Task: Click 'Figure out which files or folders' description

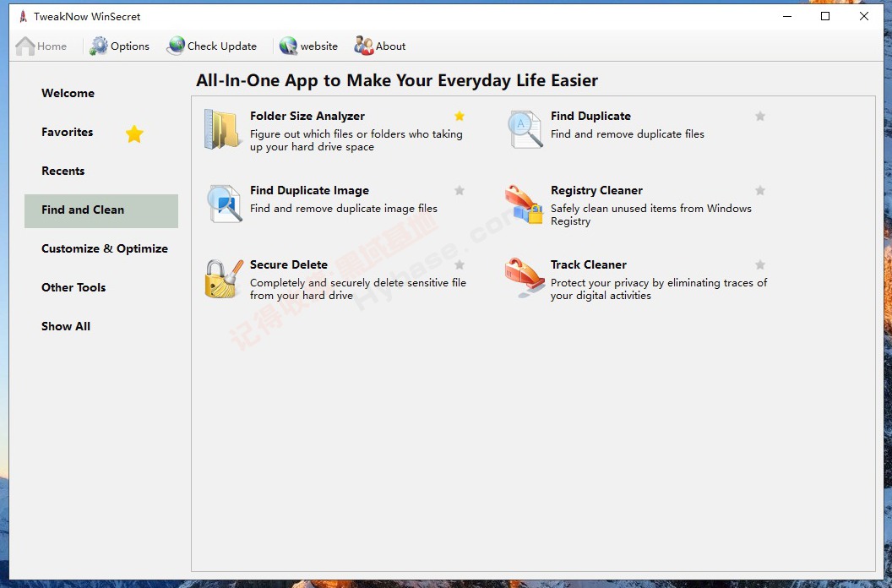Action: click(x=356, y=140)
